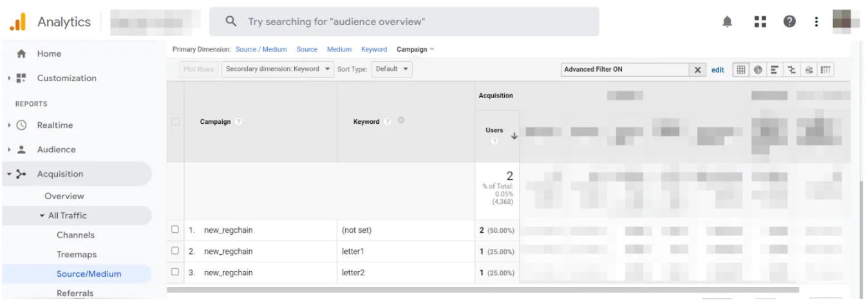The height and width of the screenshot is (307, 868).
Task: Clear the Advanced Filter with X
Action: coord(697,70)
